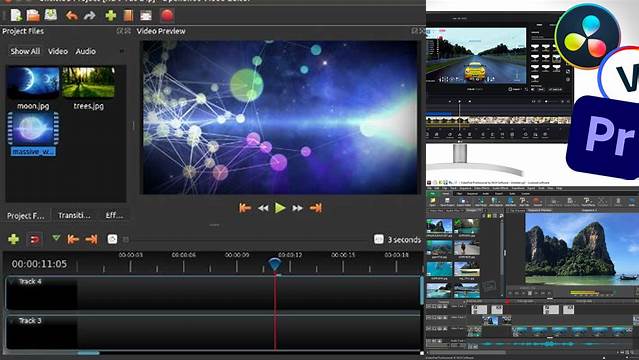Toggle the snapping magnet icon
Image resolution: width=639 pixels, height=360 pixels.
coord(34,239)
